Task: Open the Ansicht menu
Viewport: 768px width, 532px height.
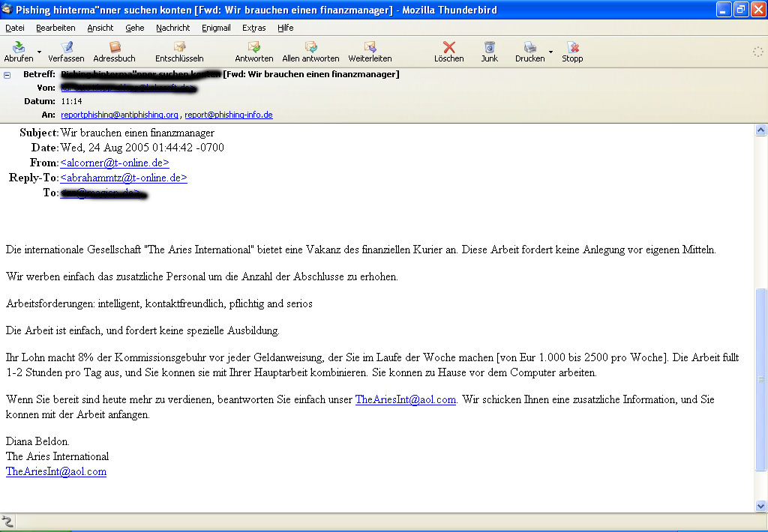Action: [100, 28]
